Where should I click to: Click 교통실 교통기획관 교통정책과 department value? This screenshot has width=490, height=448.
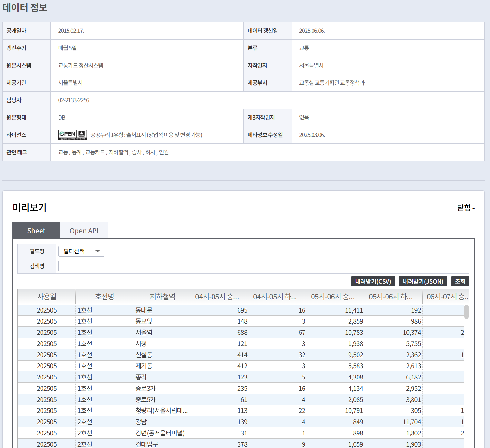coord(332,83)
